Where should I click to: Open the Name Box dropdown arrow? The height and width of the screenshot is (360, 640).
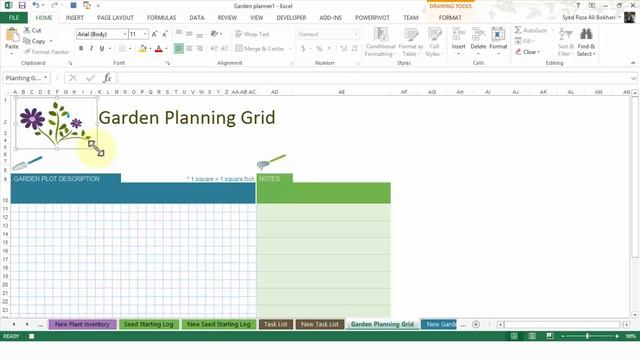(x=45, y=78)
